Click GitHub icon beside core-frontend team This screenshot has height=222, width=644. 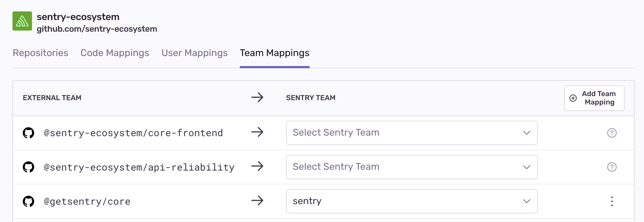[x=28, y=133]
